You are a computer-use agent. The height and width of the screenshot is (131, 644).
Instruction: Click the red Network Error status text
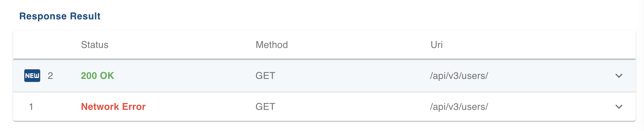[x=113, y=107]
